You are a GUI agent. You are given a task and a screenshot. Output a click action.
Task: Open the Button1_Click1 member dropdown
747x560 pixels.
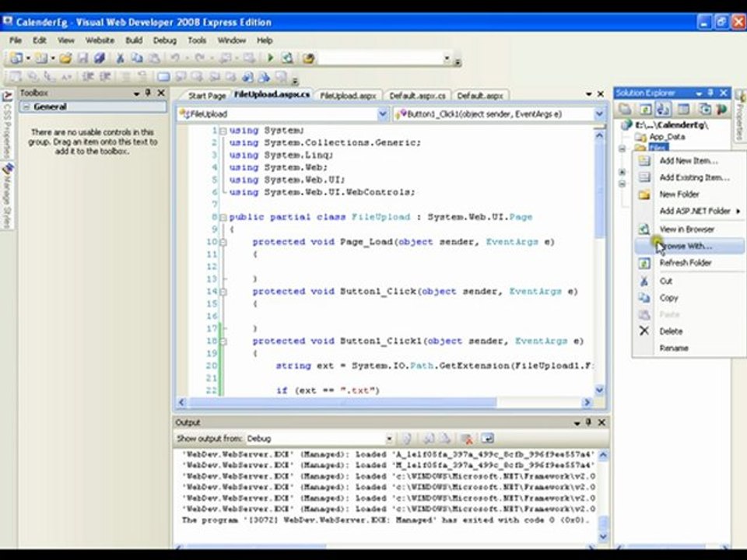599,114
